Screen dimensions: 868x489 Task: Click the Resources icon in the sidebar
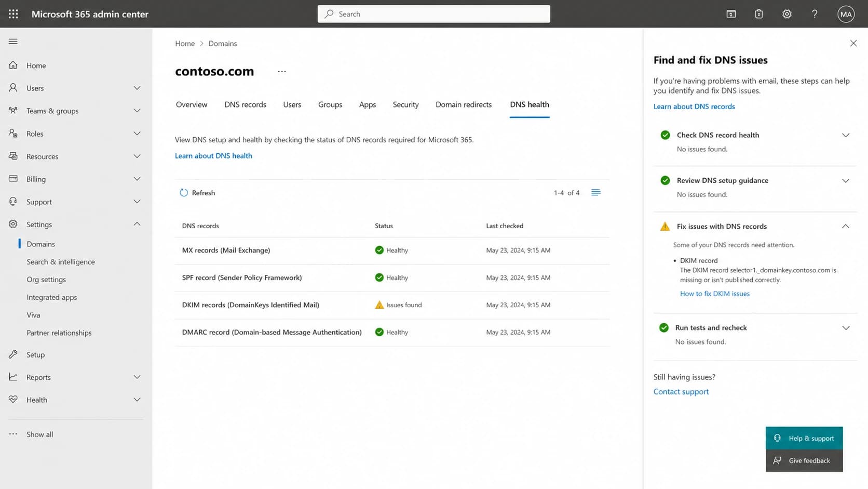(x=13, y=156)
